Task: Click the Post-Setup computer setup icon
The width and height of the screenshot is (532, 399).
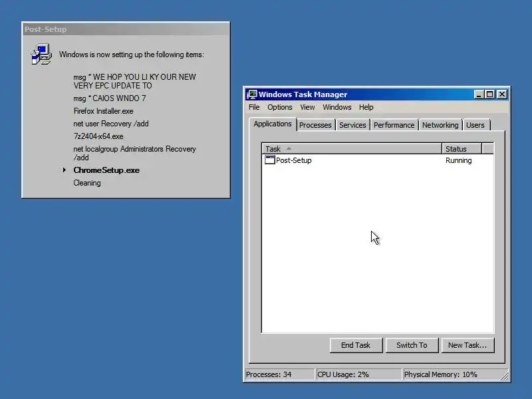Action: point(41,54)
